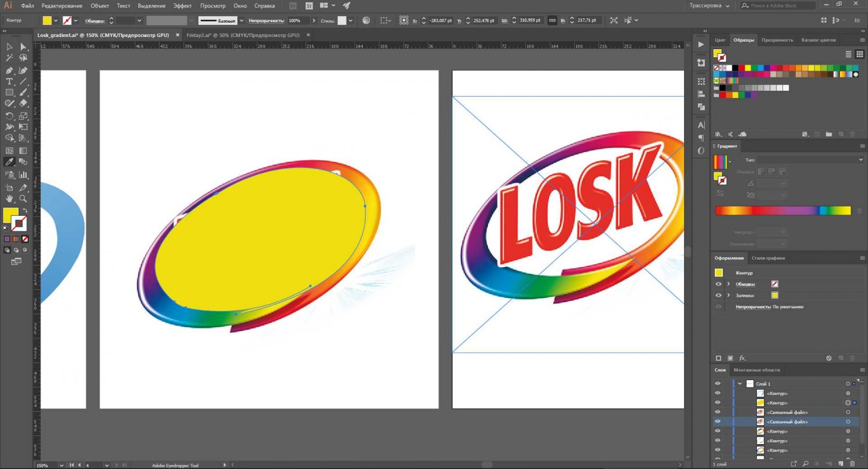868x469 pixels.
Task: Select the Column Graph tool
Action: (x=23, y=175)
